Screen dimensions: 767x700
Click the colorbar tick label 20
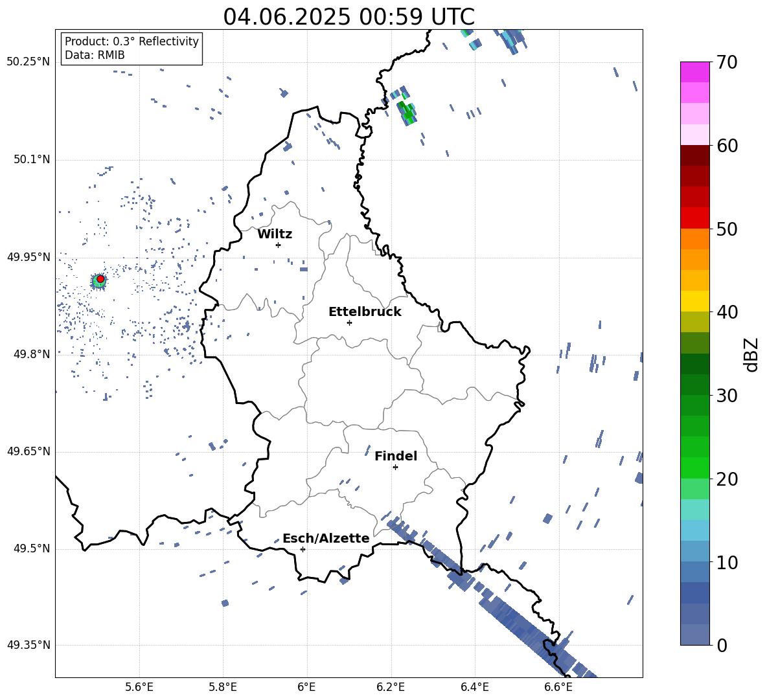pos(727,479)
